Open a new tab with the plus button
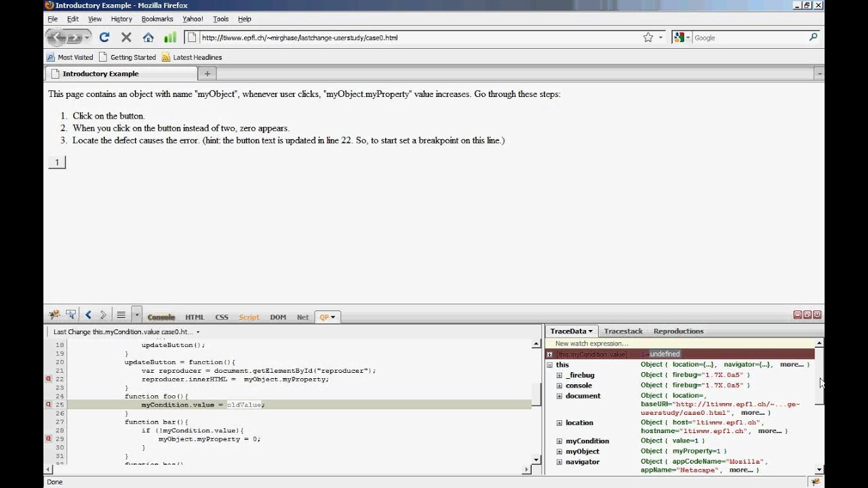 208,73
